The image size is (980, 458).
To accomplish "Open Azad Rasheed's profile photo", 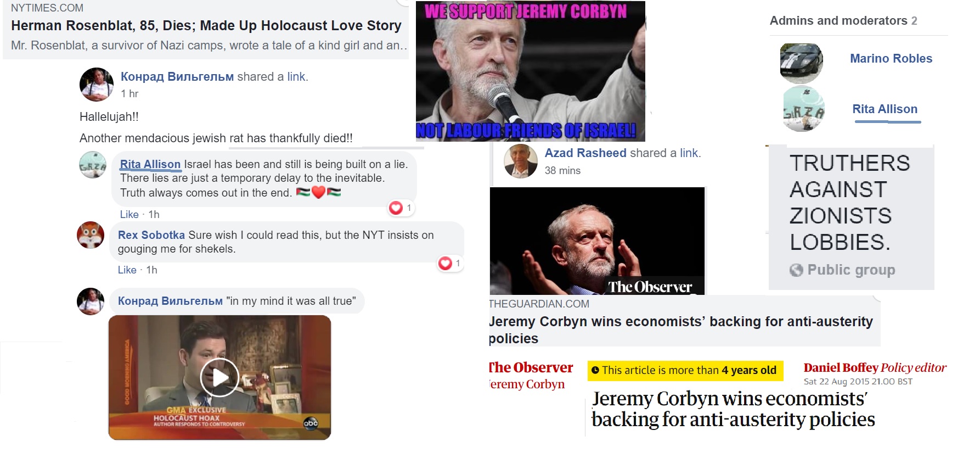I will pos(521,161).
